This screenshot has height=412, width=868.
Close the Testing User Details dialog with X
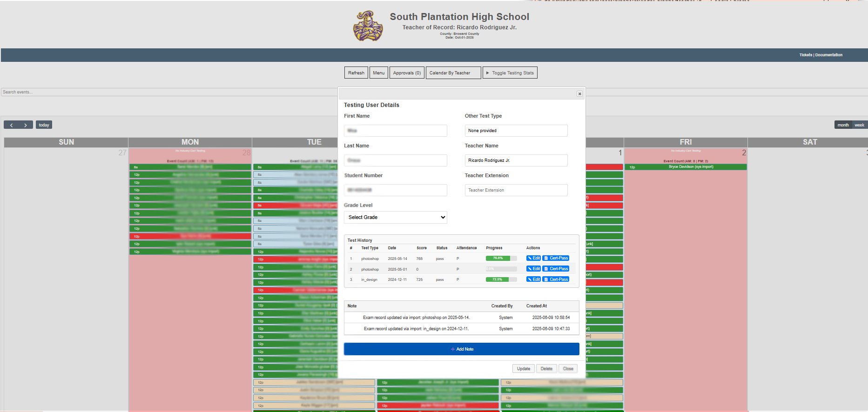pos(579,94)
